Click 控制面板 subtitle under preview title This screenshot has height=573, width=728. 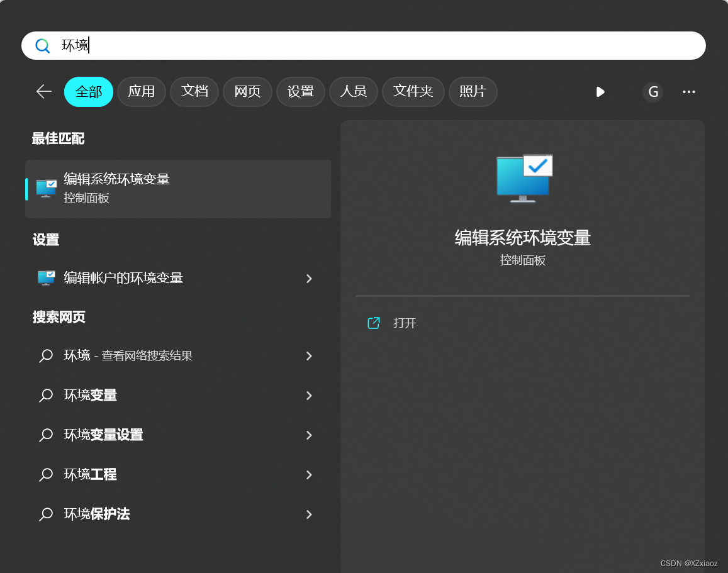click(523, 260)
